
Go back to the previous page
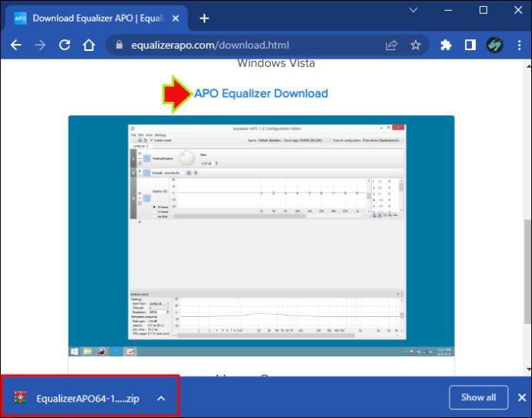[16, 45]
